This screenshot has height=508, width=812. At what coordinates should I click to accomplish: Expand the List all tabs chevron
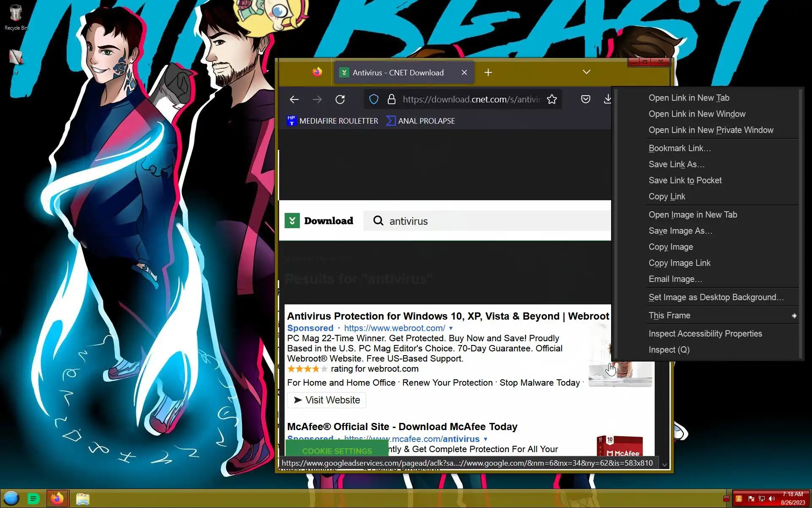point(586,72)
